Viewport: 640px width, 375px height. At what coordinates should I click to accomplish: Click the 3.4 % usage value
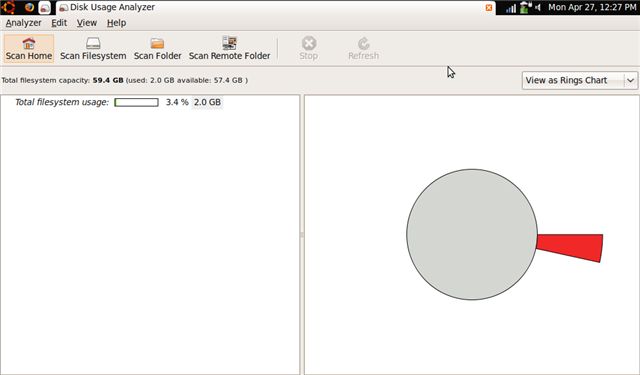coord(177,102)
